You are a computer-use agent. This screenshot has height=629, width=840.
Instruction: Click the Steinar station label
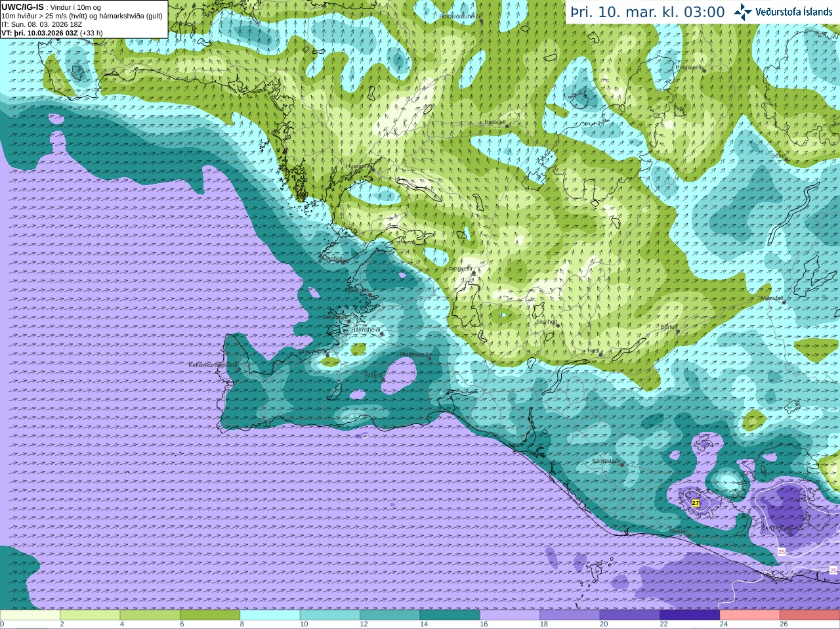click(x=678, y=531)
